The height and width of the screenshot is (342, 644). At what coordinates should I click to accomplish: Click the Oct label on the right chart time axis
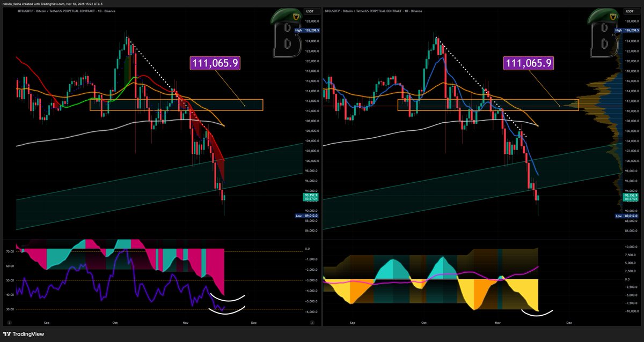coord(423,323)
